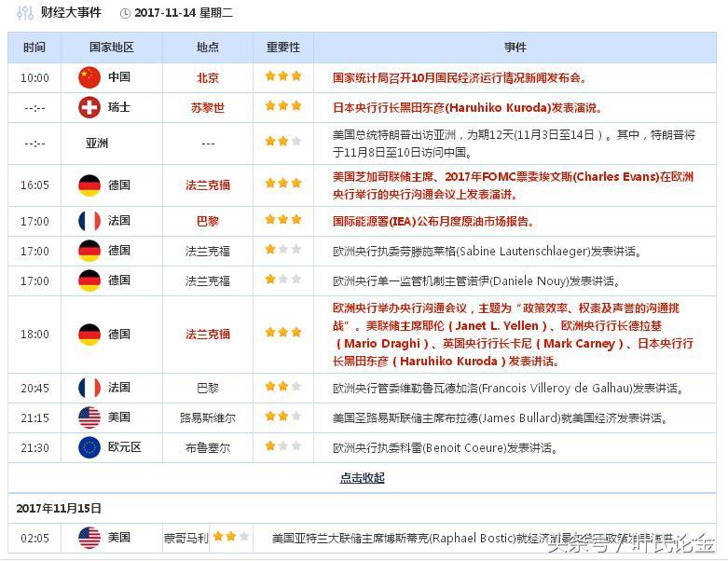The width and height of the screenshot is (728, 561).
Task: Click the filter sliders icon beside 财经大事件
Action: (24, 12)
